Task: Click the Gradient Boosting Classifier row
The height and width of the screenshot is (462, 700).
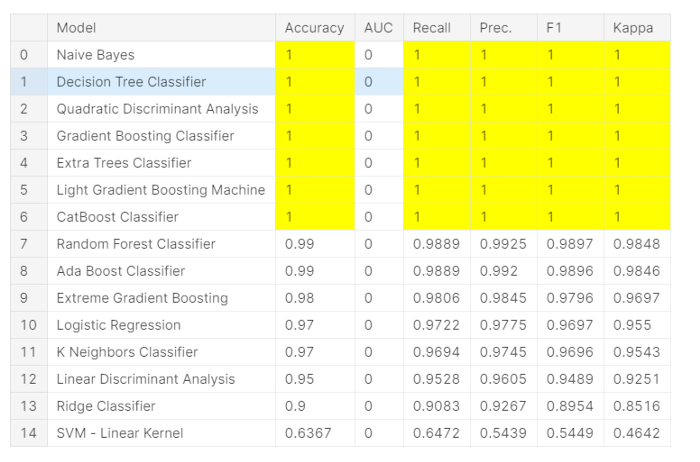Action: pos(145,136)
